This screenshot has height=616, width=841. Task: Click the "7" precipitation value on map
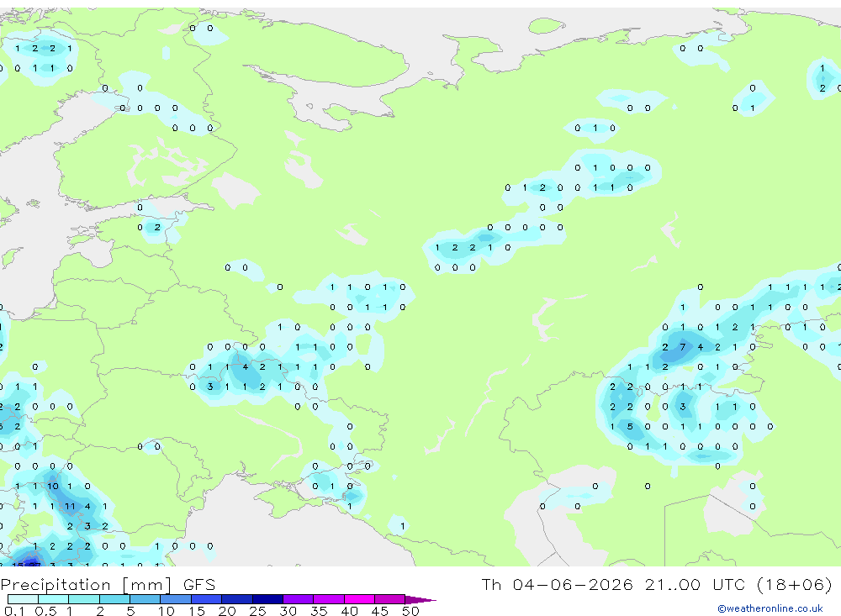682,347
